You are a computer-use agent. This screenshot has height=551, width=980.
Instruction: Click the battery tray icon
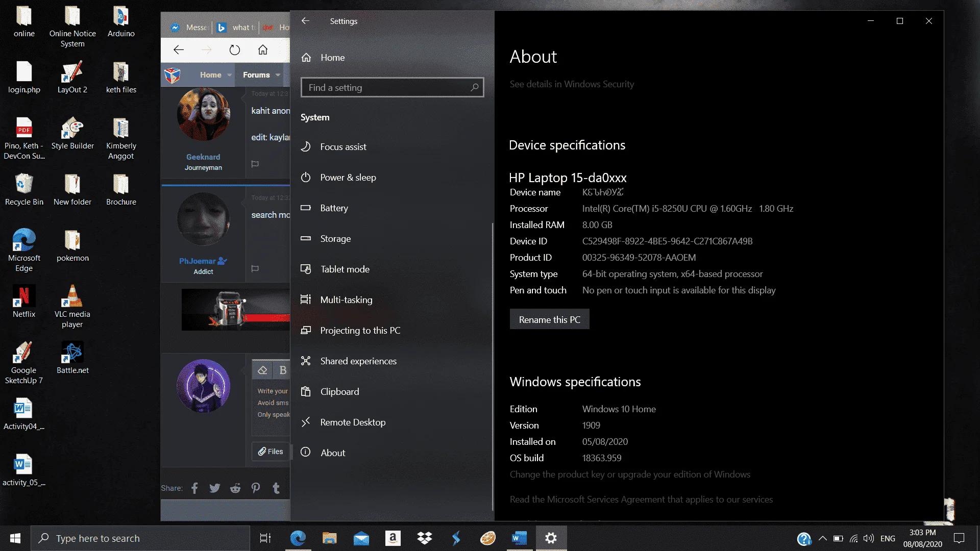click(838, 538)
